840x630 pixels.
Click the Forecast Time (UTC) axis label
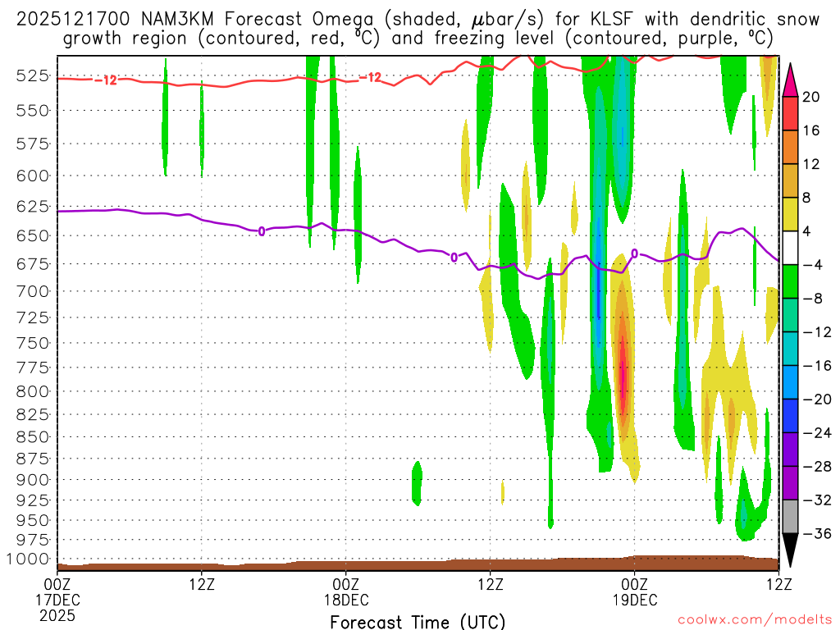418,622
